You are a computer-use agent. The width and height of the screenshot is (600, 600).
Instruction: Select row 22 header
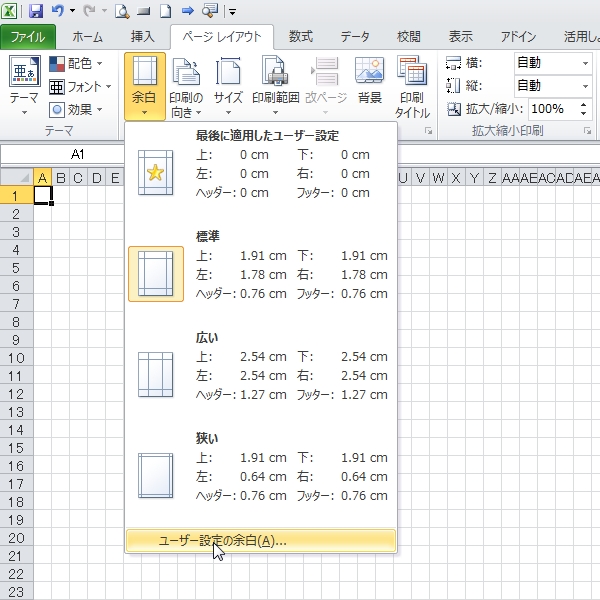(x=16, y=574)
